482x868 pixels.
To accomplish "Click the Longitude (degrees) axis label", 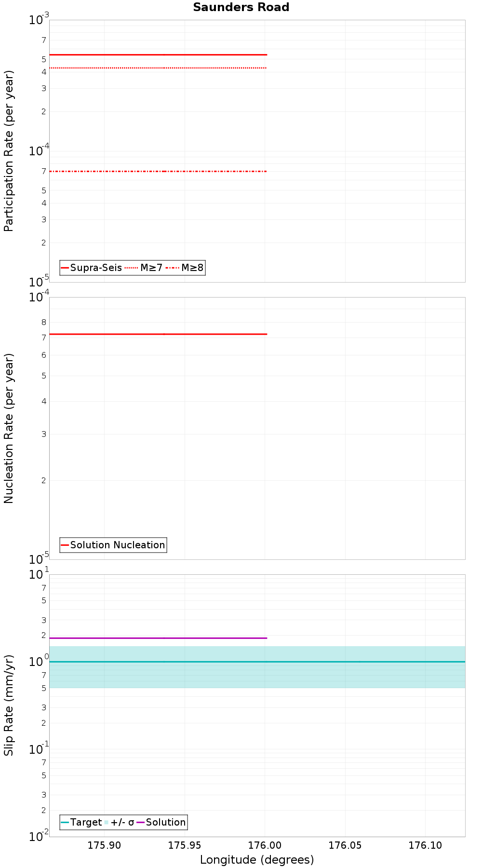I will [x=257, y=859].
